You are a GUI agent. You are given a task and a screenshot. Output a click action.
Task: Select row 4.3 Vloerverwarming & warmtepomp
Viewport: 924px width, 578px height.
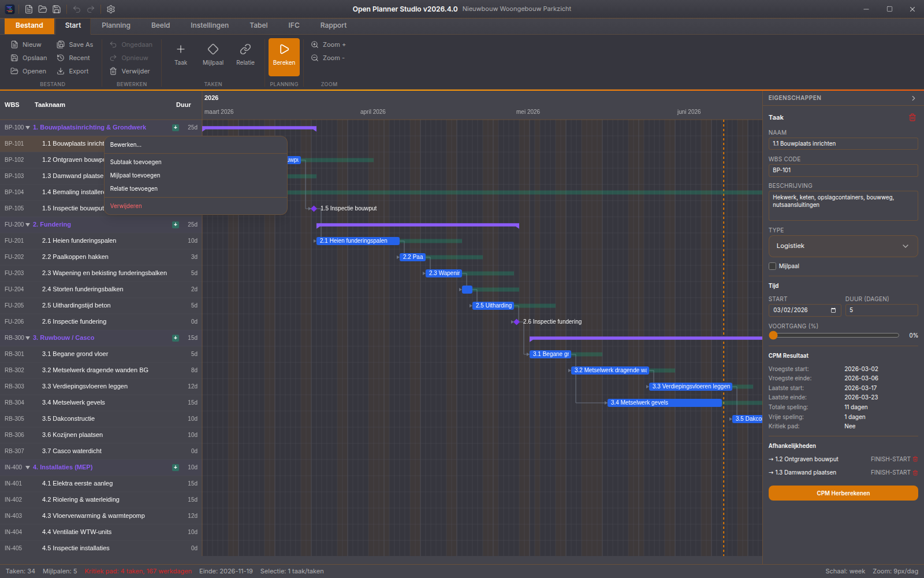(101, 516)
